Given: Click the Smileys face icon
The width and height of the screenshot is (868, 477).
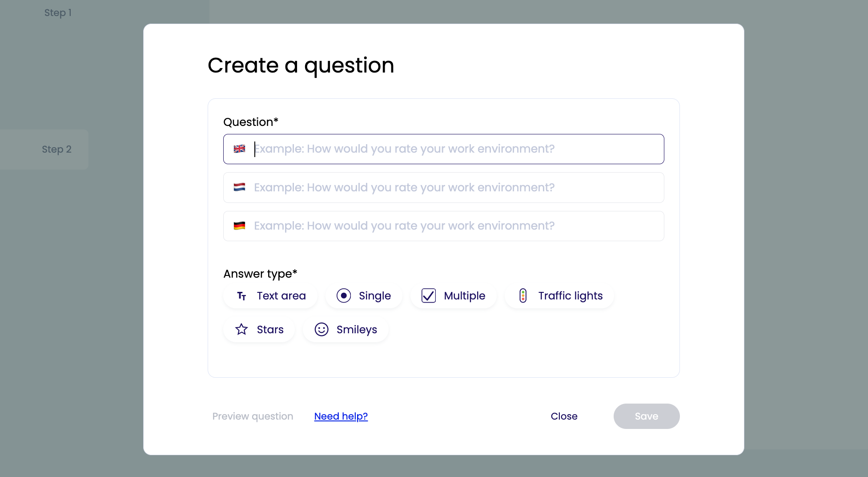Looking at the screenshot, I should click(321, 330).
